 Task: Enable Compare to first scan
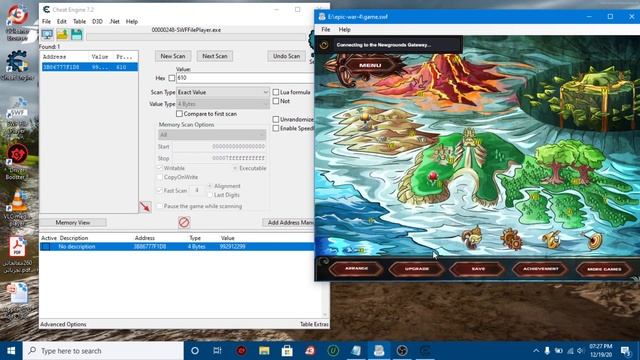(x=179, y=113)
